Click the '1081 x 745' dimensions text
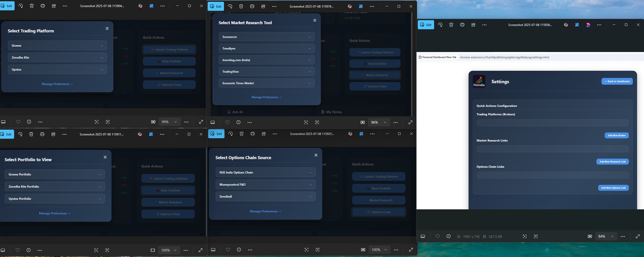 (x=471, y=237)
